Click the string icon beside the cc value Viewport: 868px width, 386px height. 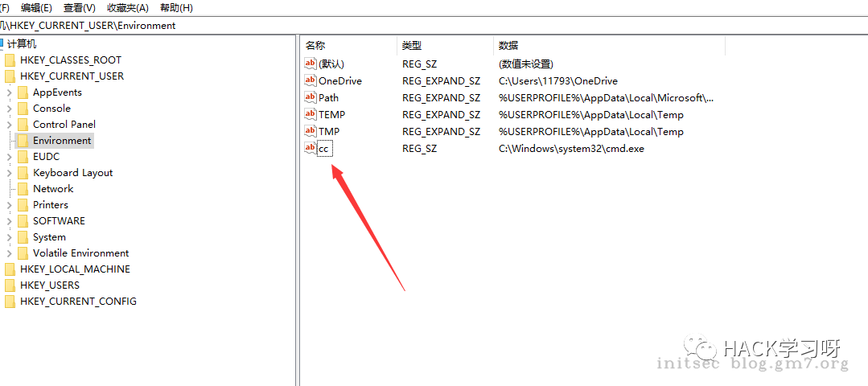(311, 148)
